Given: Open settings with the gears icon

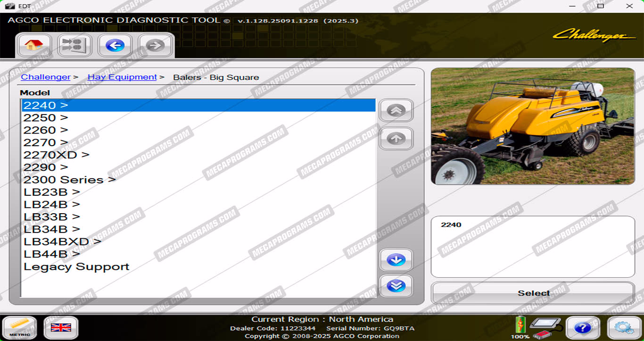Looking at the screenshot, I should tap(624, 327).
